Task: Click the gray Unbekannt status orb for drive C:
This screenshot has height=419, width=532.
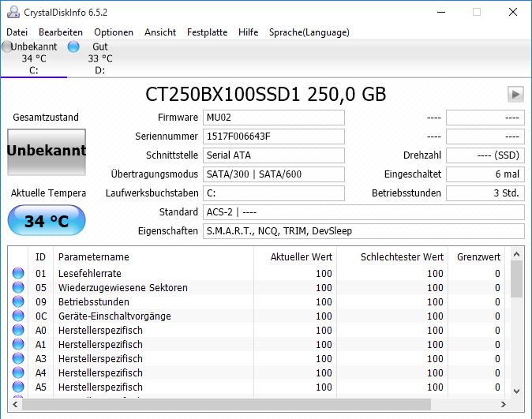Action: pos(7,47)
